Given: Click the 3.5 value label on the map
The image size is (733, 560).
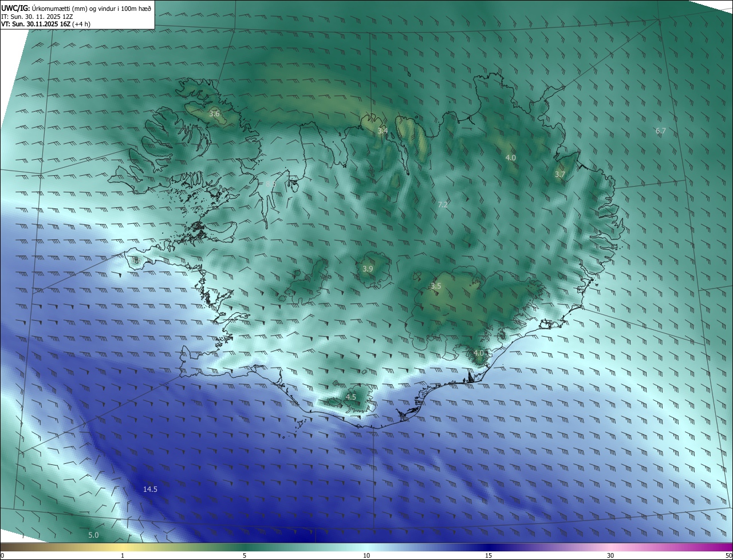Looking at the screenshot, I should point(436,286).
